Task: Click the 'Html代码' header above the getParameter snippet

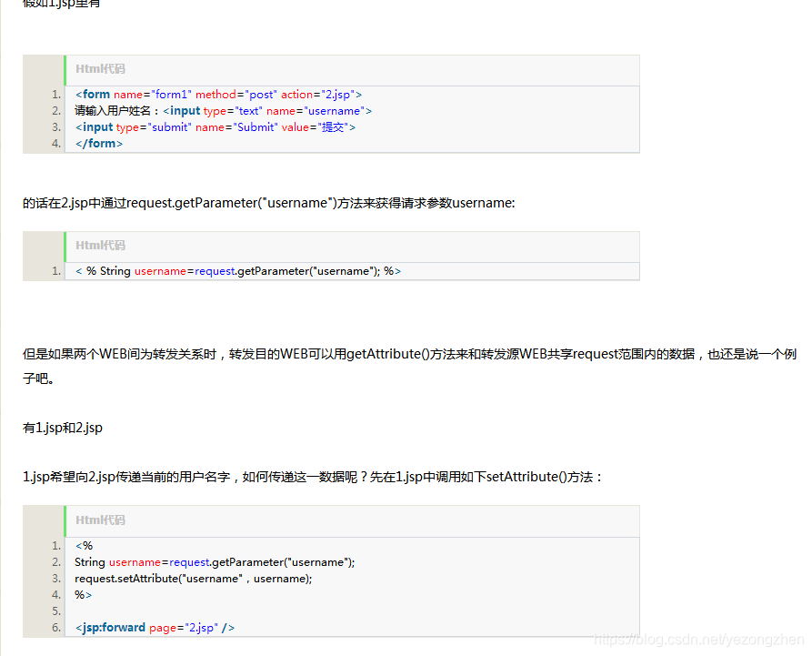Action: pos(100,245)
